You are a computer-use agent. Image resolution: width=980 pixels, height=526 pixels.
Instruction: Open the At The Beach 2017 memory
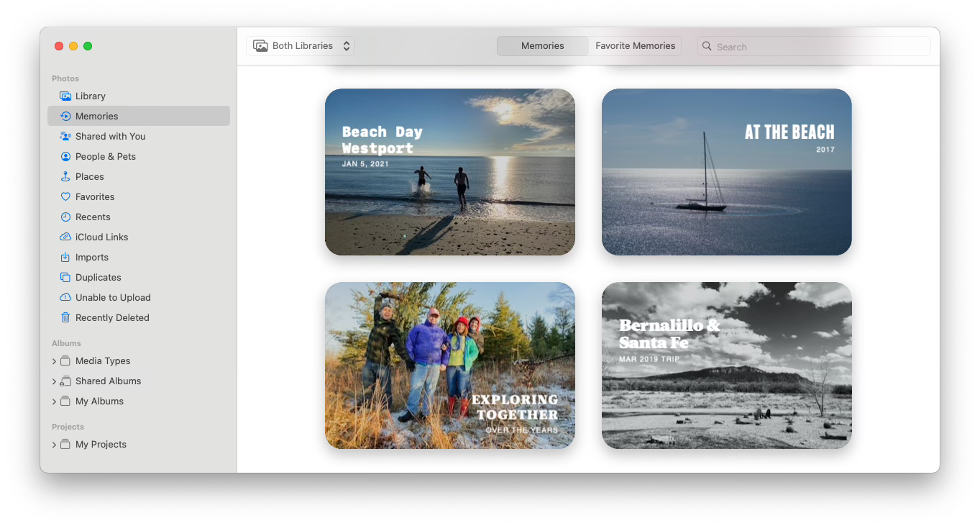(727, 172)
